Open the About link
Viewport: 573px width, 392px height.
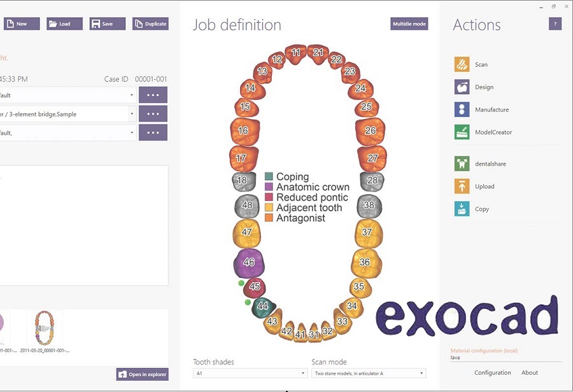pos(530,373)
